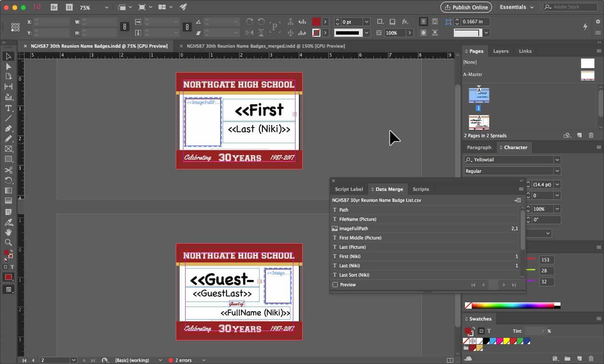Select the Page tool
The width and height of the screenshot is (604, 364).
tap(8, 76)
